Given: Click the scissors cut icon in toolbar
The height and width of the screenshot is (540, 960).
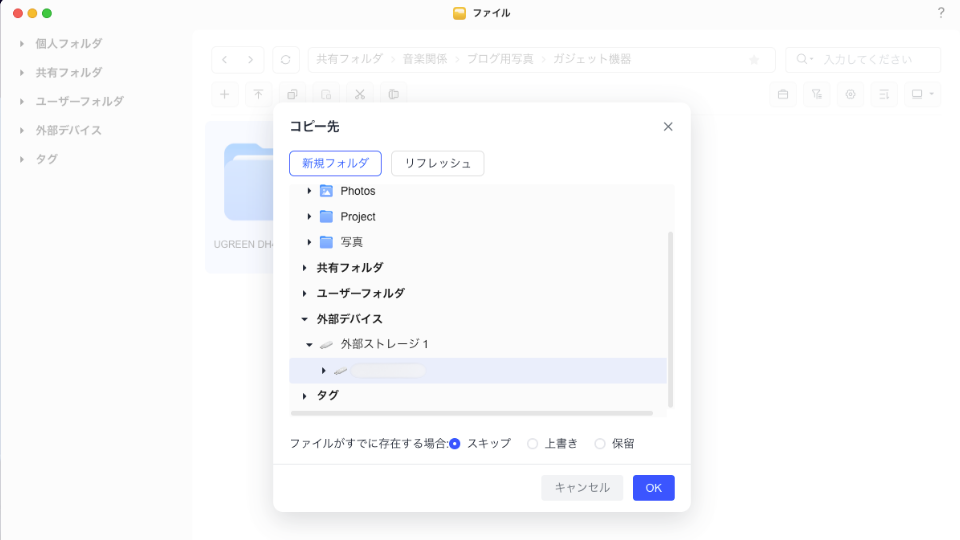Looking at the screenshot, I should [360, 95].
